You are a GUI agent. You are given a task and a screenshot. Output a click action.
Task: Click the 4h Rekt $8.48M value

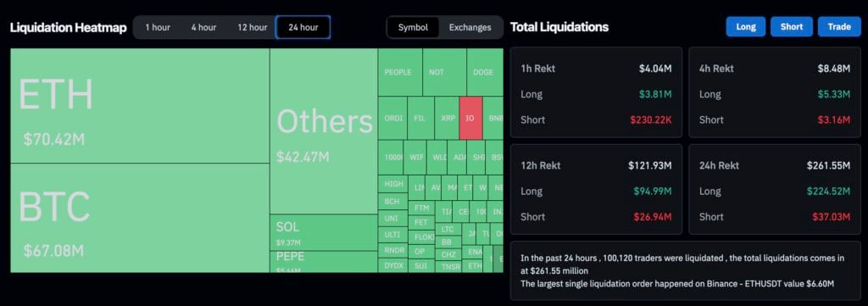coord(834,69)
